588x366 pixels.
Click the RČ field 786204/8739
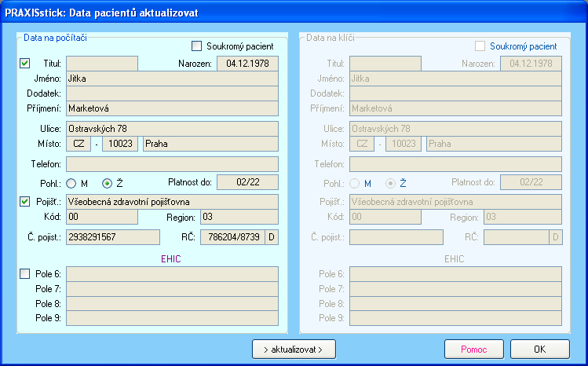click(x=232, y=236)
